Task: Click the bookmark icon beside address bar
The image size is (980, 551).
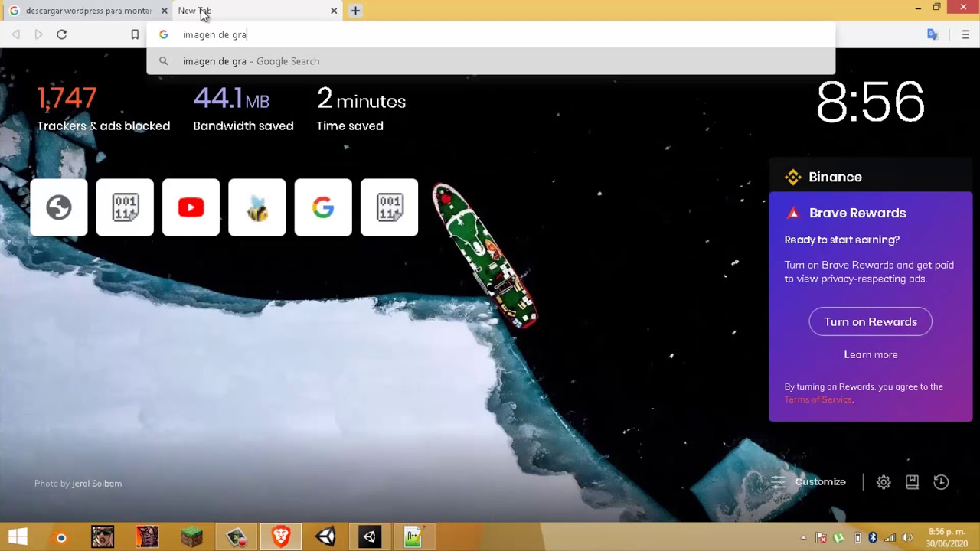Action: pyautogui.click(x=135, y=34)
